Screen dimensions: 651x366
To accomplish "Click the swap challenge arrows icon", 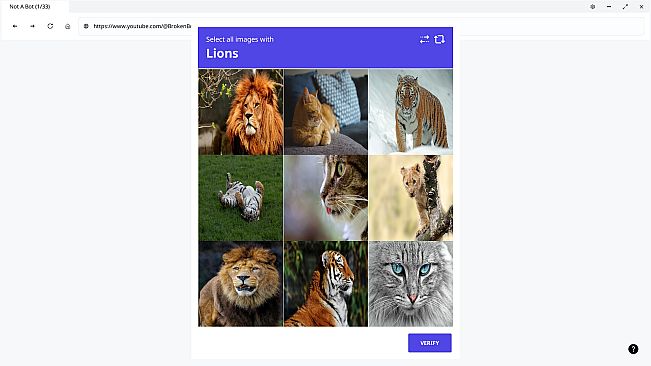I will 424,39.
